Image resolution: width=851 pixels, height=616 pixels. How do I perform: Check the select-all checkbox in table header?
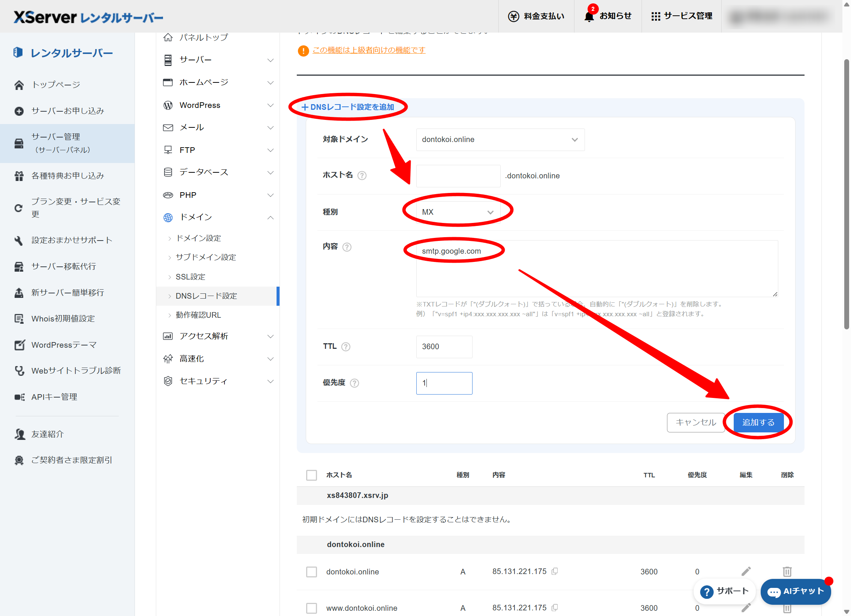point(311,475)
